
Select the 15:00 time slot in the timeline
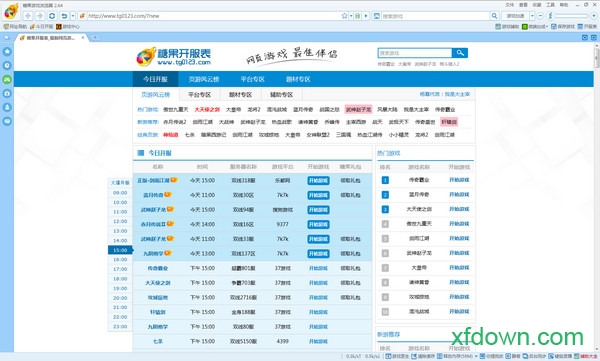120,250
